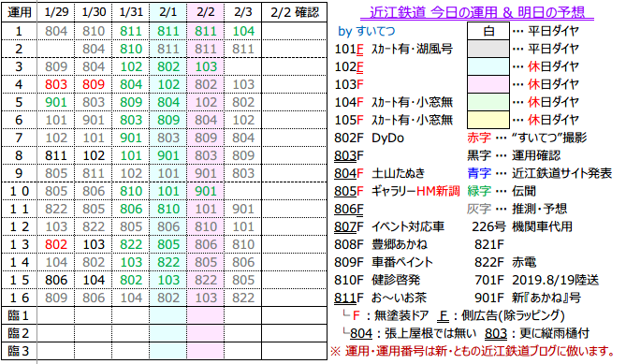The height and width of the screenshot is (364, 626).
Task: Click the 運用 column header
Action: [x=19, y=12]
